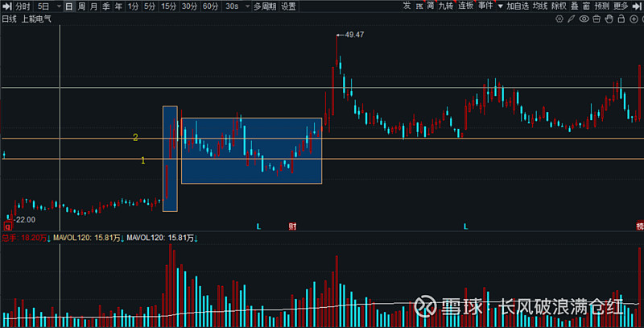The image size is (644, 328).
Task: Toggle 九转 indicator
Action: [x=446, y=6]
